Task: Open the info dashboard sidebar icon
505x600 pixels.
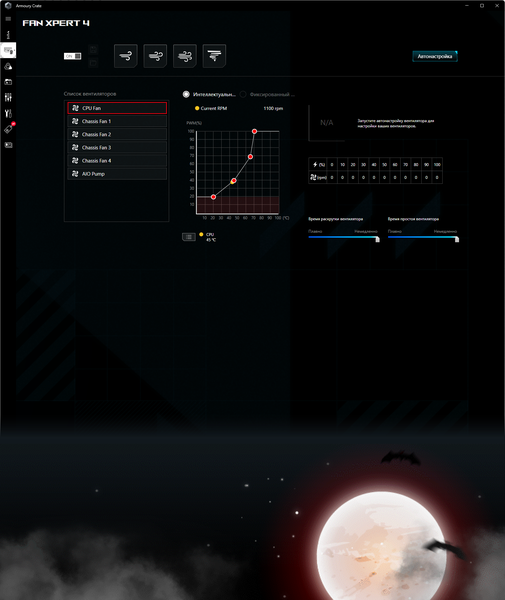Action: pyautogui.click(x=8, y=35)
